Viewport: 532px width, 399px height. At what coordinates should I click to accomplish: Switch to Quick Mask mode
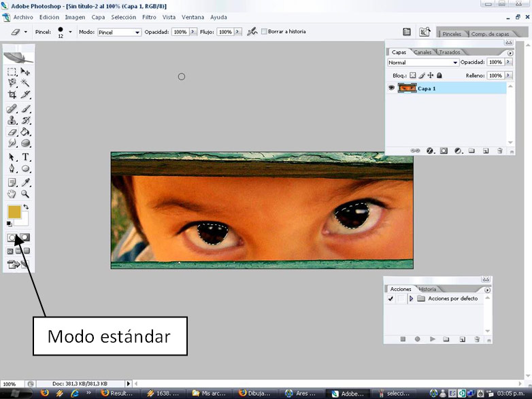click(24, 237)
